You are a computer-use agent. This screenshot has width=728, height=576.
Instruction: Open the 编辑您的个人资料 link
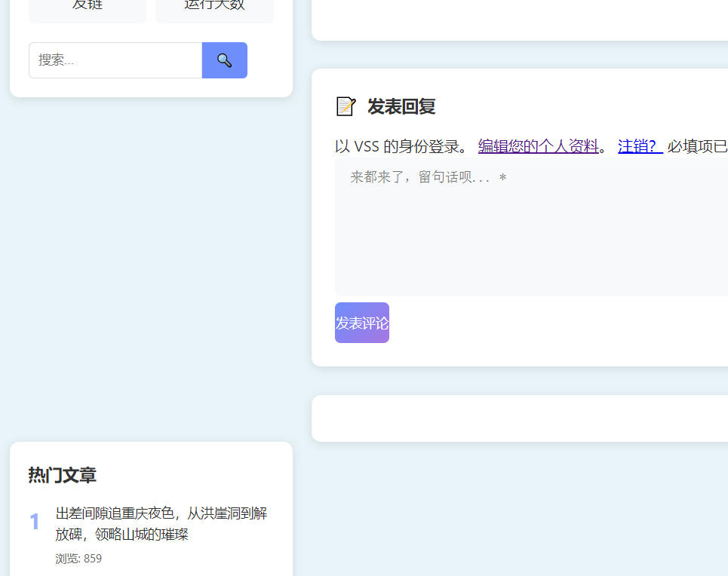538,146
